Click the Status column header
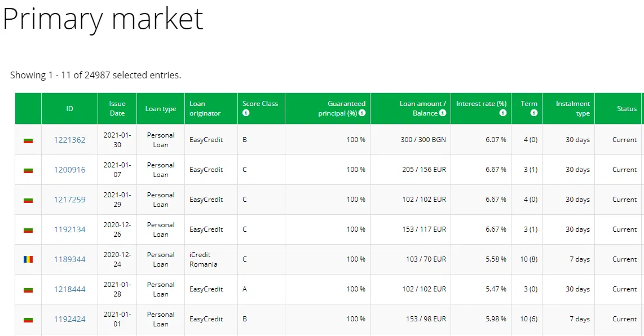644x336 pixels. (x=626, y=109)
